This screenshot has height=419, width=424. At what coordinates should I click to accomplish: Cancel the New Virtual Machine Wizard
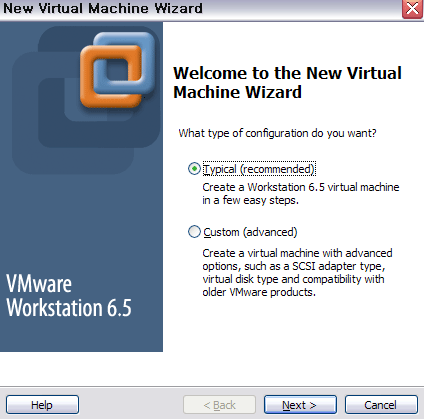click(381, 405)
